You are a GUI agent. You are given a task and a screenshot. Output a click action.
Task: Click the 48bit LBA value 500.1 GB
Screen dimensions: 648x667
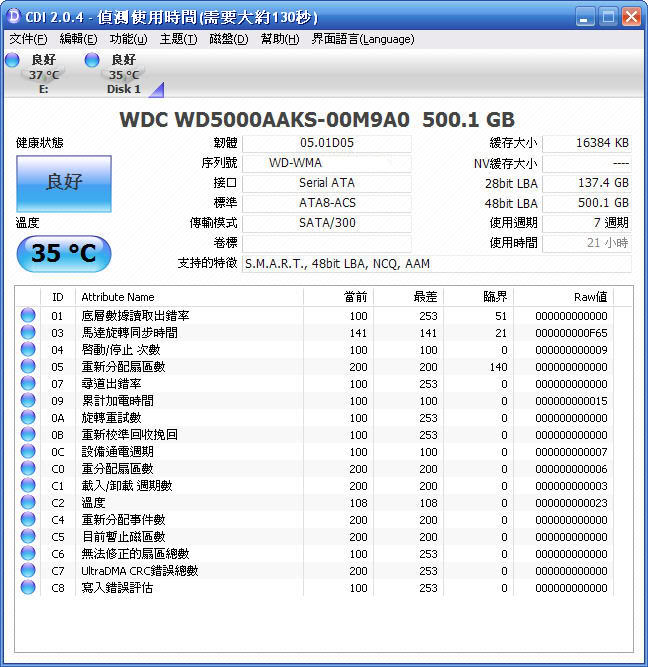click(587, 203)
